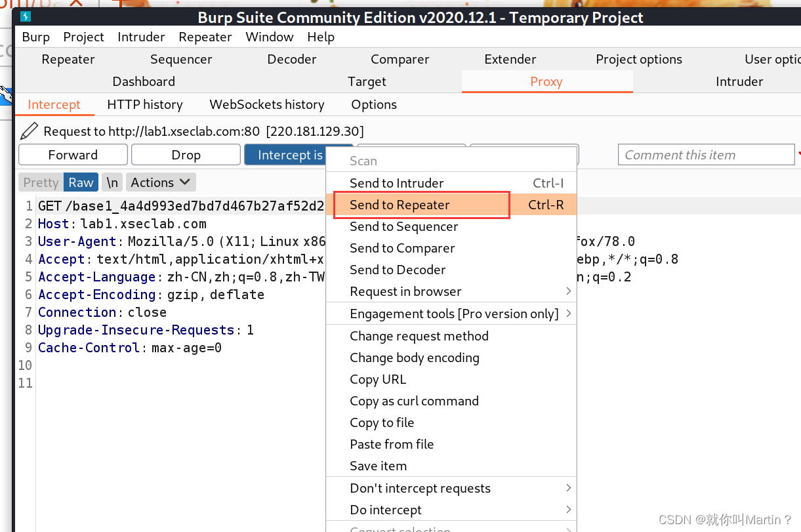Open the Help menu

321,37
